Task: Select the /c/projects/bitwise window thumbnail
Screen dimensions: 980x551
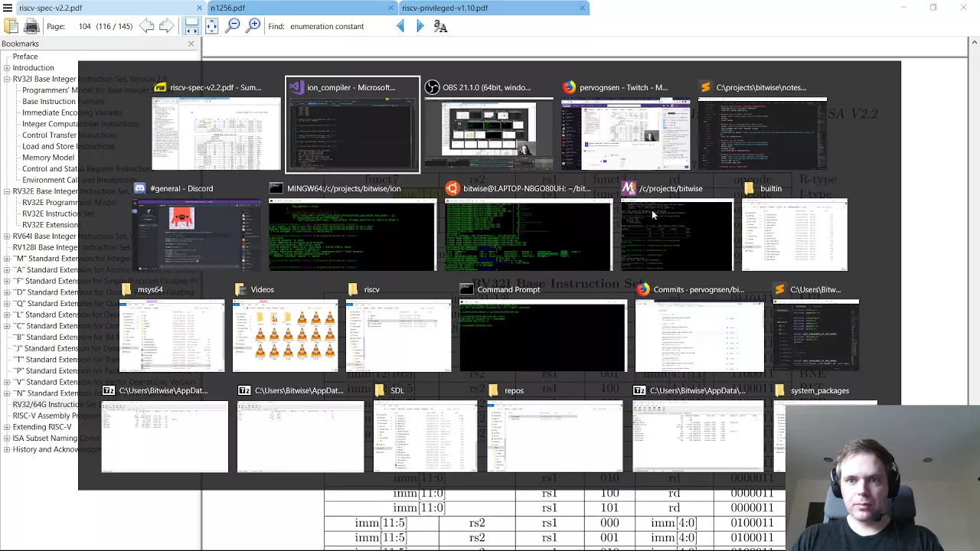Action: [x=677, y=235]
